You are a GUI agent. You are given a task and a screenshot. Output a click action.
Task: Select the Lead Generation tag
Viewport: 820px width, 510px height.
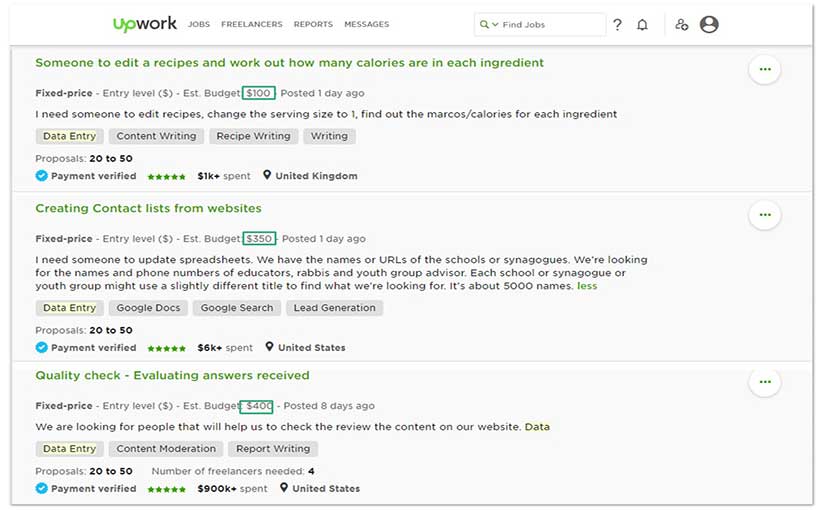(x=335, y=308)
